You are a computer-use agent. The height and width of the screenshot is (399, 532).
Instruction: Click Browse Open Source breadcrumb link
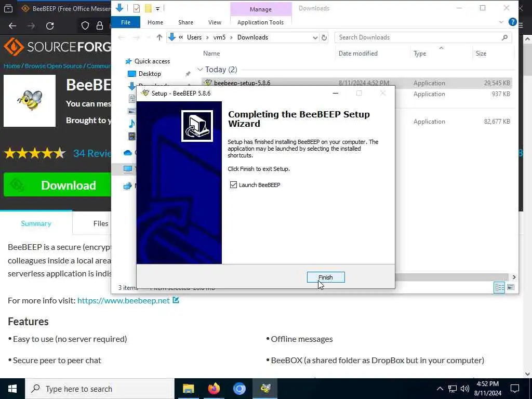(54, 66)
